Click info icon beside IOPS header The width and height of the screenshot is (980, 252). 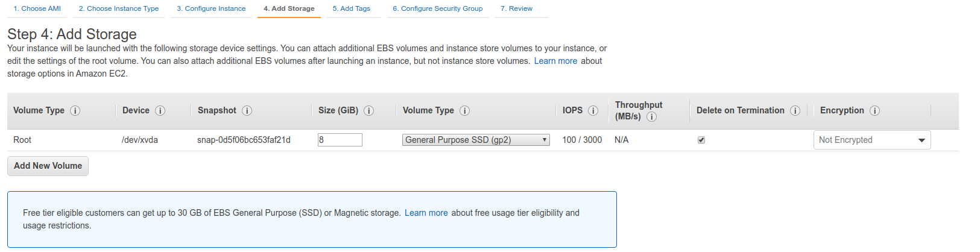tap(593, 110)
